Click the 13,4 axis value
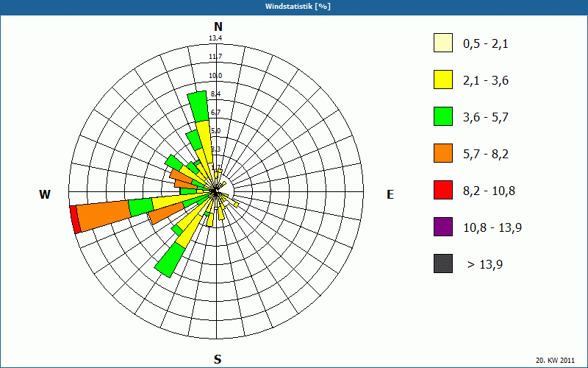This screenshot has width=588, height=368. click(x=215, y=38)
